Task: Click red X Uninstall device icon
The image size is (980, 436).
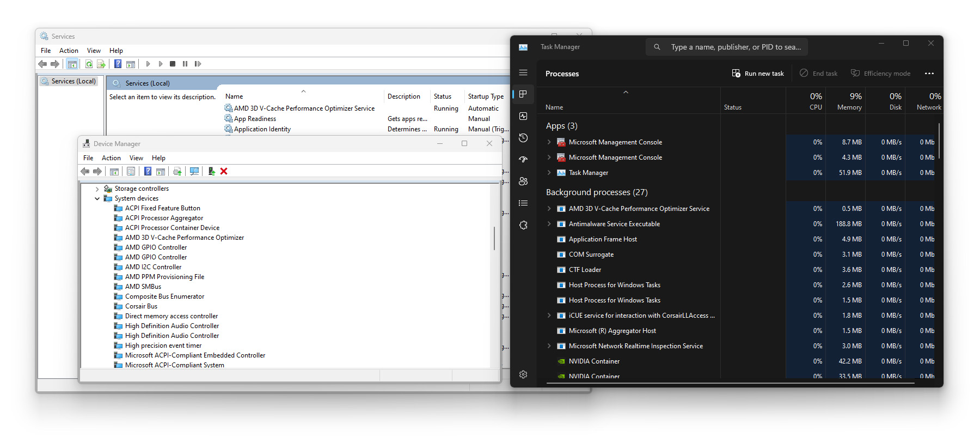Action: 224,171
